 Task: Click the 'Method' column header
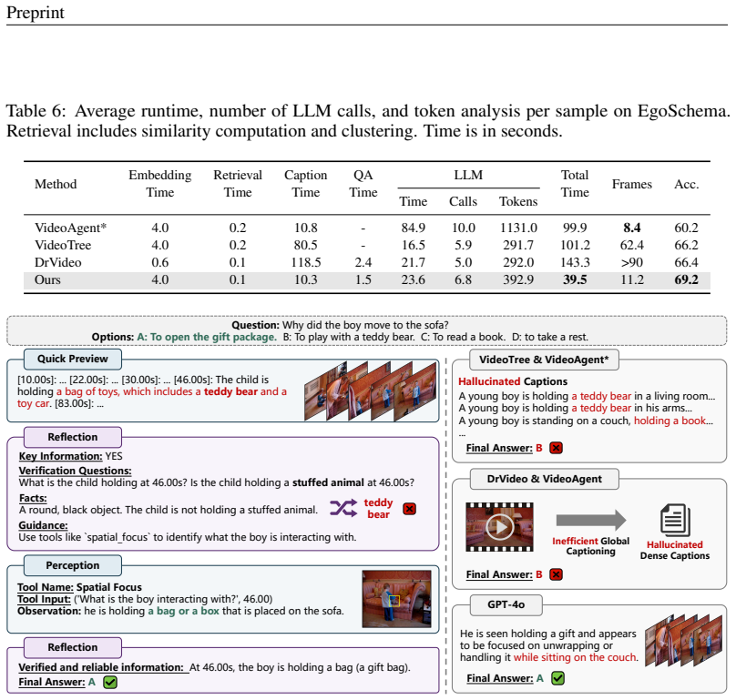(x=56, y=184)
